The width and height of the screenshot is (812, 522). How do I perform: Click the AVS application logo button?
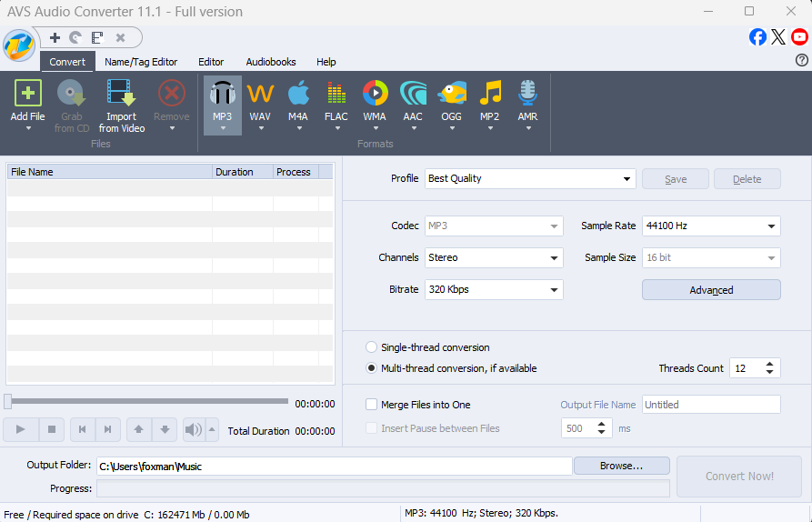(x=19, y=45)
